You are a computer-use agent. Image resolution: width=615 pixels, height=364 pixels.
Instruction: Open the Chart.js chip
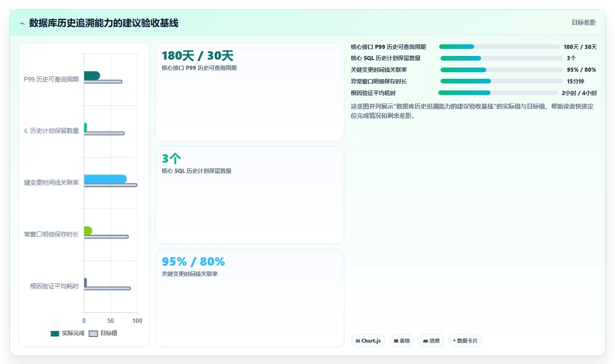point(368,341)
